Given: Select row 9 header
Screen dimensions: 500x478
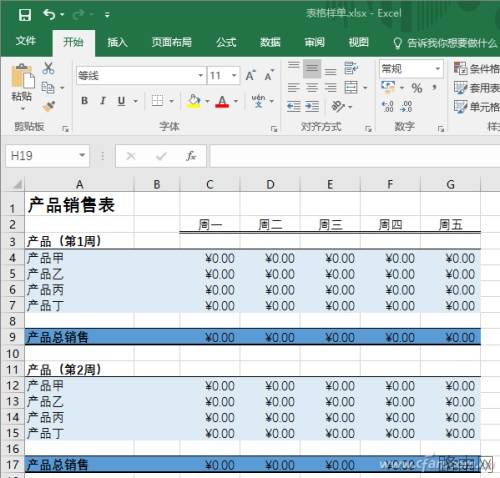Looking at the screenshot, I should coord(12,337).
